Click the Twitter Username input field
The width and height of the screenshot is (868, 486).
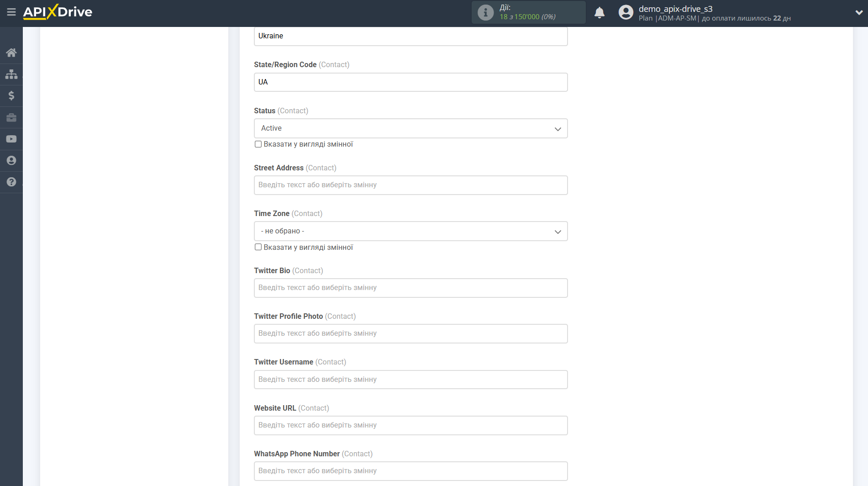click(x=410, y=380)
